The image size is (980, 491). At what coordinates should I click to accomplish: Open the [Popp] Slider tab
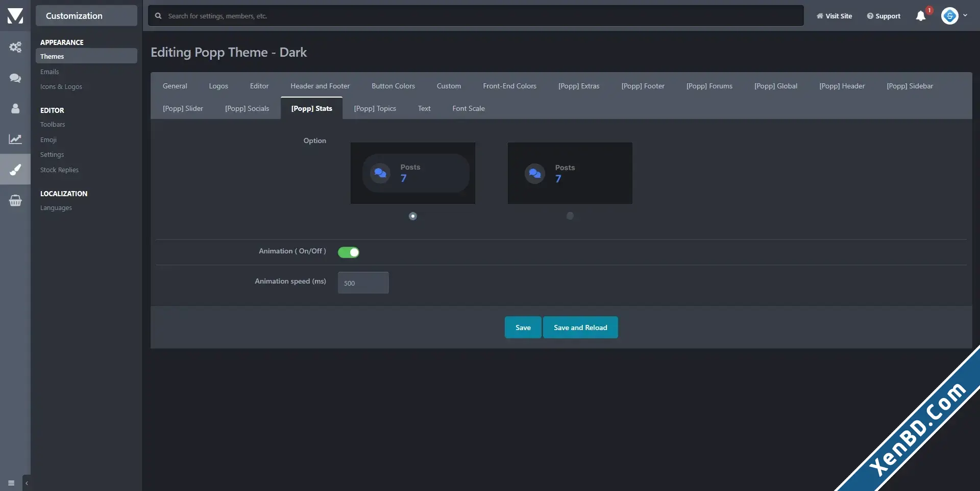183,108
